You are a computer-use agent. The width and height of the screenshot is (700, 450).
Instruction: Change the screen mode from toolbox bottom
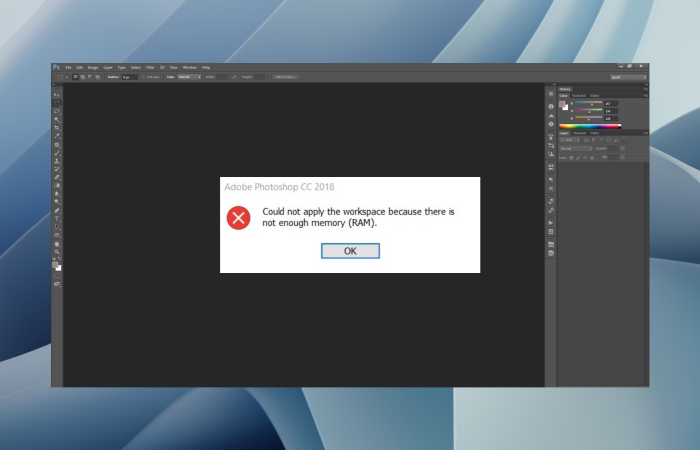[57, 284]
